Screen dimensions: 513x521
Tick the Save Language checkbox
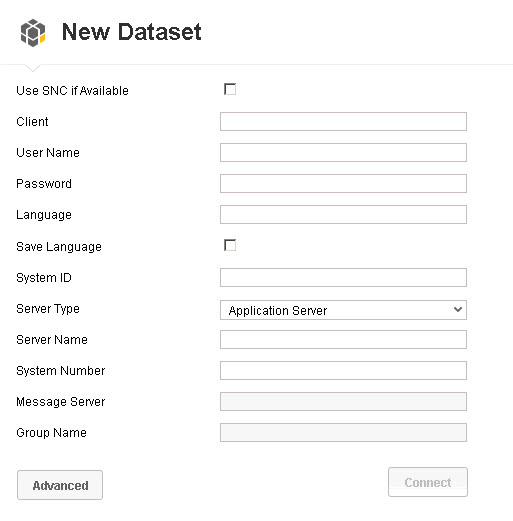[230, 245]
